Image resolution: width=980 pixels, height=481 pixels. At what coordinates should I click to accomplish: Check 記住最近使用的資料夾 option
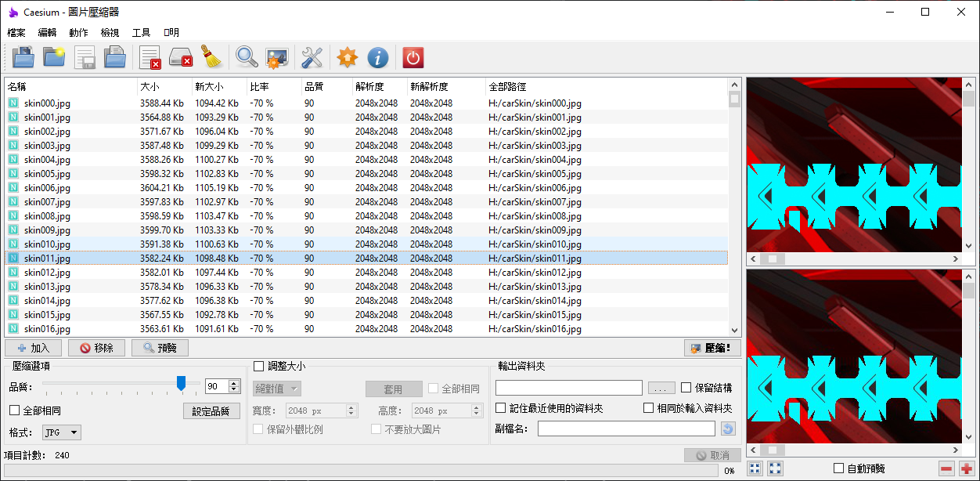pyautogui.click(x=501, y=408)
